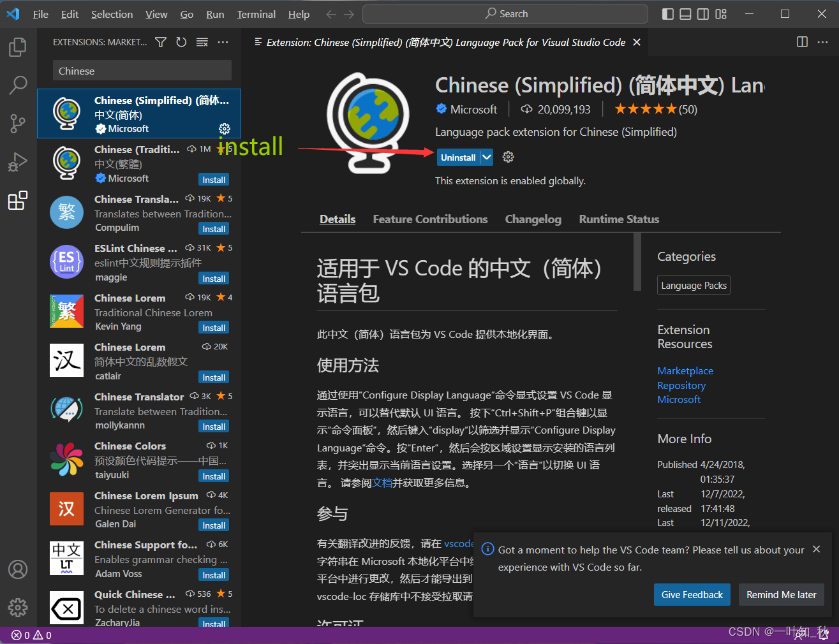
Task: Install Chinese Lorem Ipsum by Galen Dai
Action: click(214, 525)
